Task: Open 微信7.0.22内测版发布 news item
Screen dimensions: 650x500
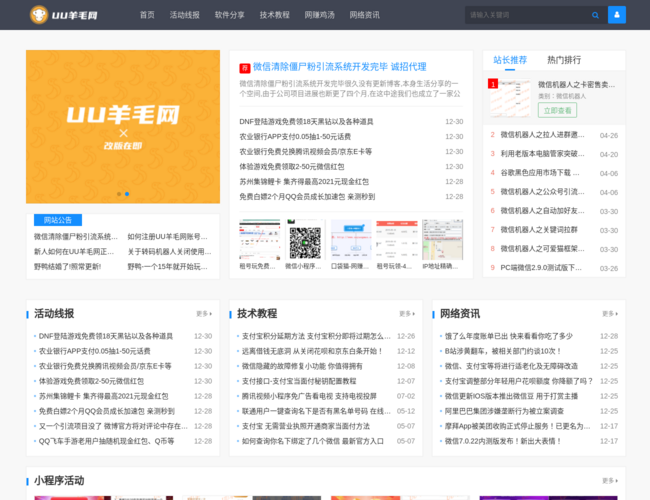Action: pos(503,441)
